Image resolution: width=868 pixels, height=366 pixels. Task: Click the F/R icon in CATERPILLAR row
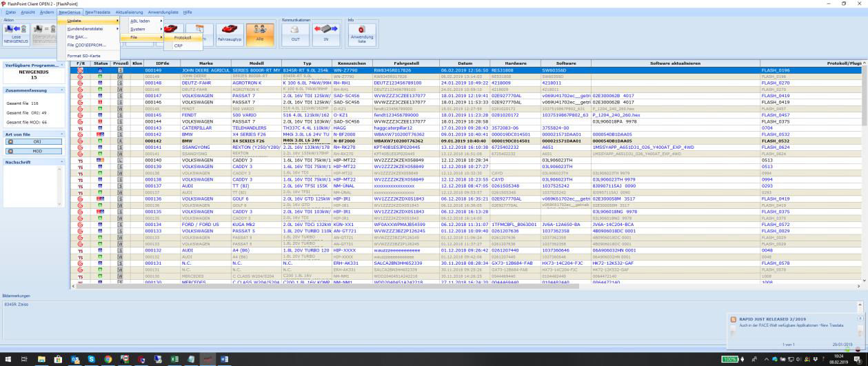[x=81, y=128]
